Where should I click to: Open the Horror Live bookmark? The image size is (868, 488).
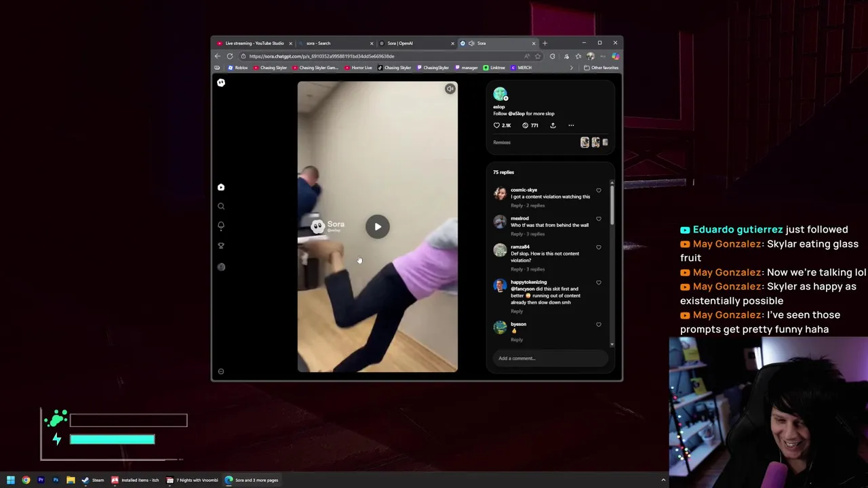(359, 68)
